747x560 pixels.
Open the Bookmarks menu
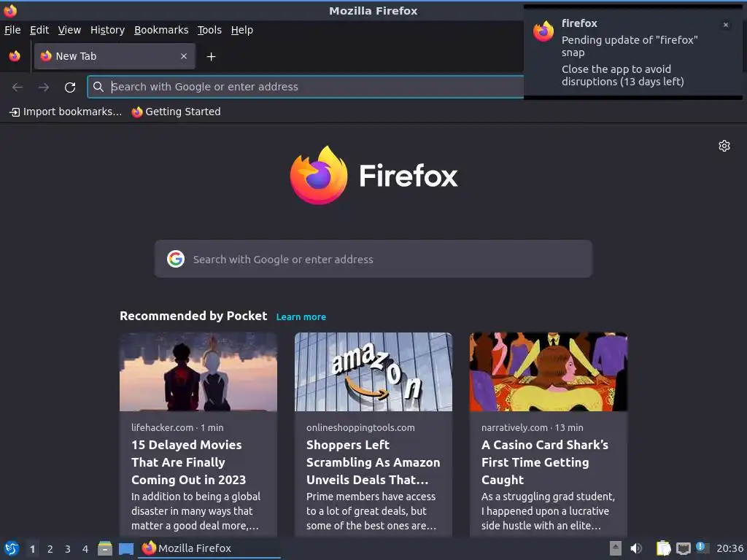pyautogui.click(x=161, y=30)
